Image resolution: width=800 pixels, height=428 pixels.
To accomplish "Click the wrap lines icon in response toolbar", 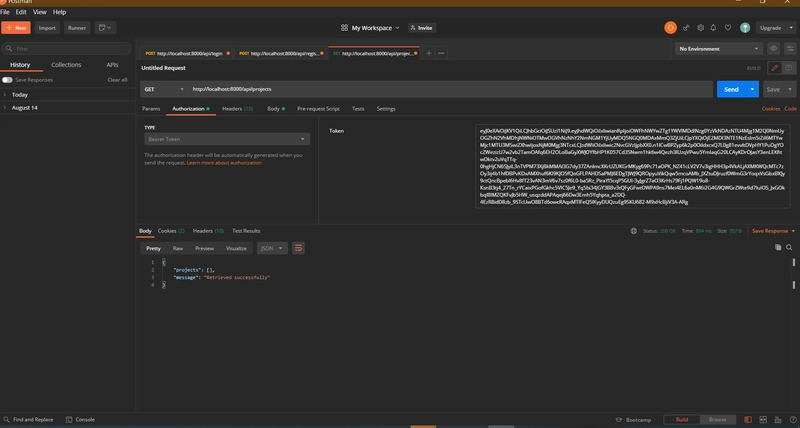I will coord(298,248).
